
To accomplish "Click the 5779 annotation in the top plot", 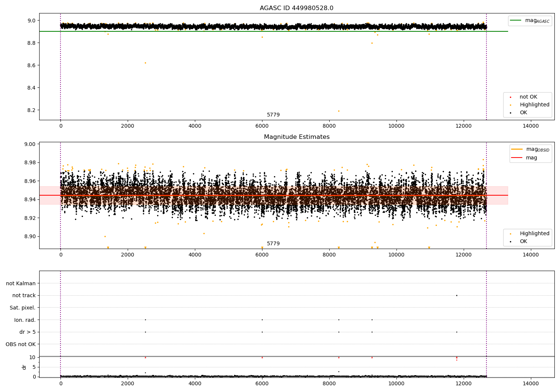I will pyautogui.click(x=273, y=115).
